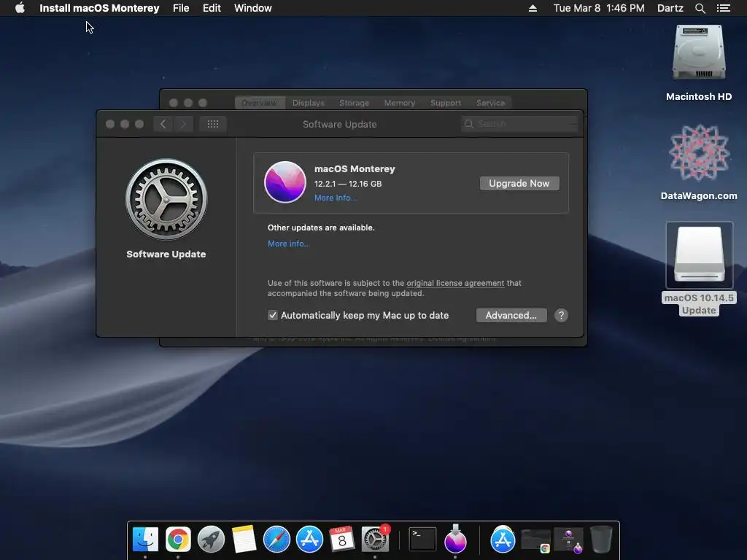Toggle Automatically keep my Mac up to date
This screenshot has width=747, height=560.
pos(273,315)
